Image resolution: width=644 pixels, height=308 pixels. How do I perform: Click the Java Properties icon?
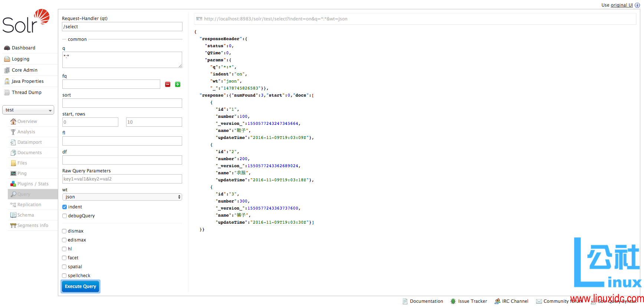(7, 81)
